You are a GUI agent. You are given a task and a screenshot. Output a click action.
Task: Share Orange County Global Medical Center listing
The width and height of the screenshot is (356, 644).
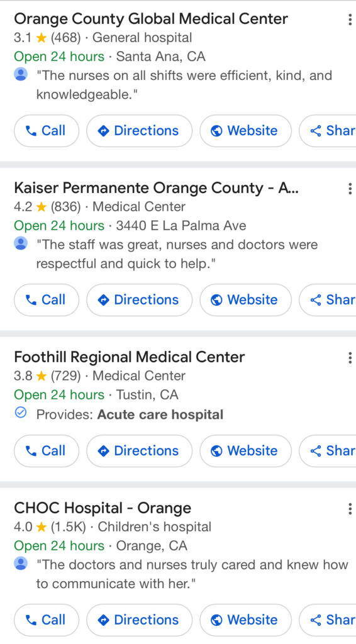328,131
